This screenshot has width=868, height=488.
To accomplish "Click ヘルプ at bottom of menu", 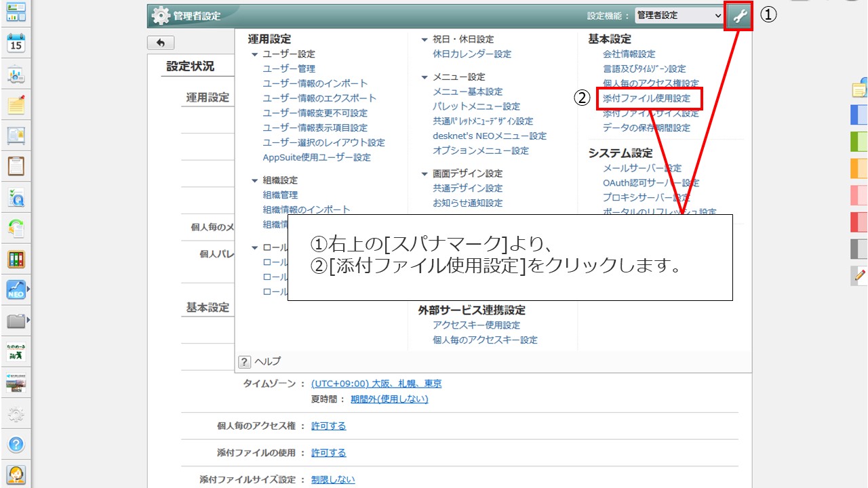I will 267,361.
